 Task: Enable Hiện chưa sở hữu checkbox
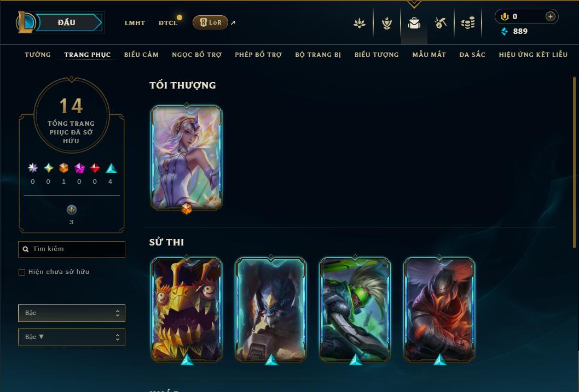[x=22, y=272]
